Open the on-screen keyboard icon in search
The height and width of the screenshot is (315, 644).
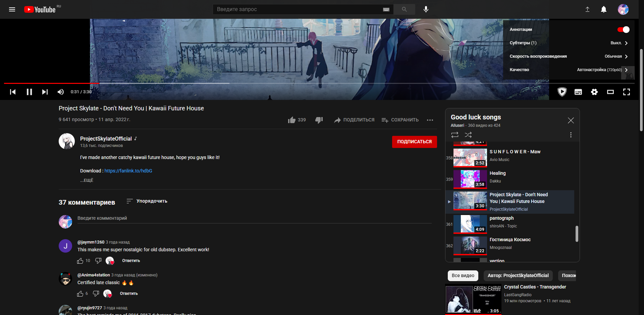[386, 9]
